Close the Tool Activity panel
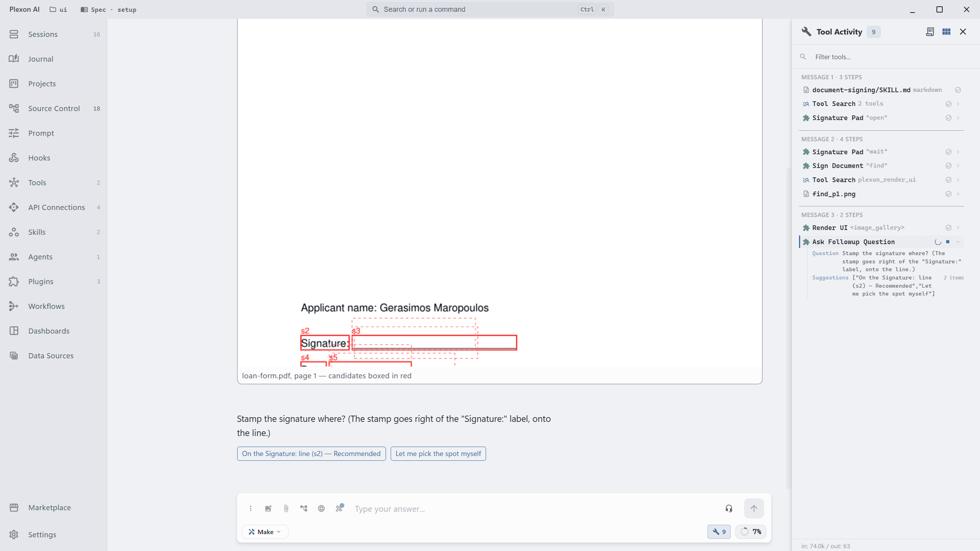Viewport: 980px width, 551px height. click(963, 32)
